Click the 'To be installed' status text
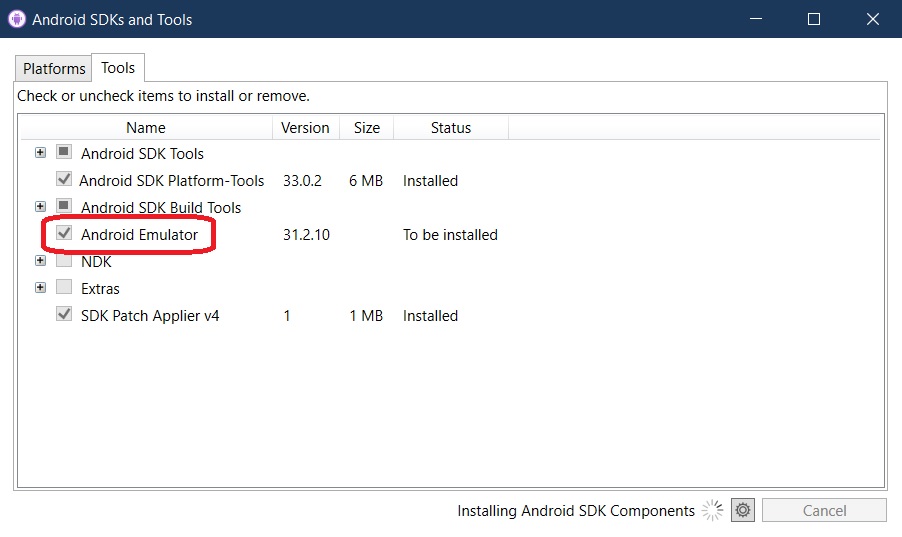Image resolution: width=902 pixels, height=537 pixels. tap(450, 235)
